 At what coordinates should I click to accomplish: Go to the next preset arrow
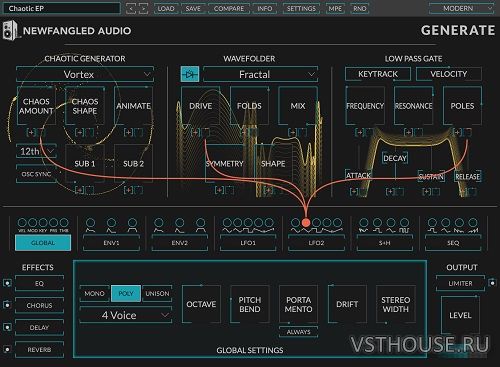143,8
